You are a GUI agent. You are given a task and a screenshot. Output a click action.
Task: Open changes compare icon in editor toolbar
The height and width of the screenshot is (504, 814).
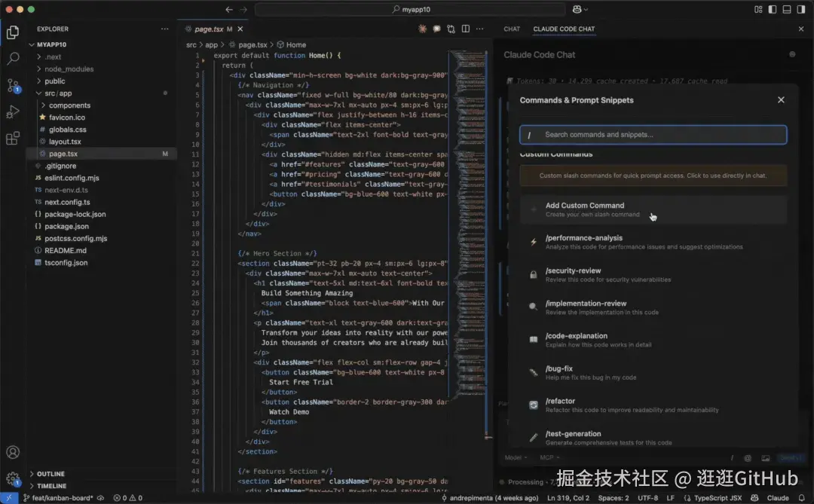pos(451,29)
